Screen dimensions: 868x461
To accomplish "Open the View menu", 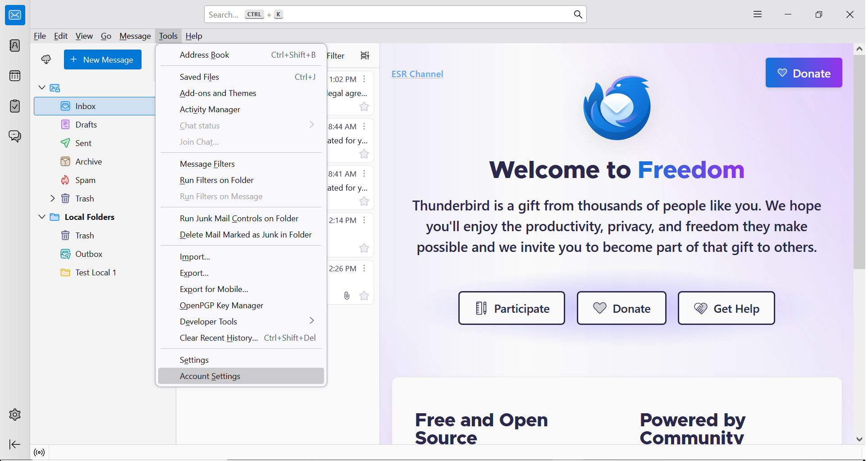I will pos(84,36).
